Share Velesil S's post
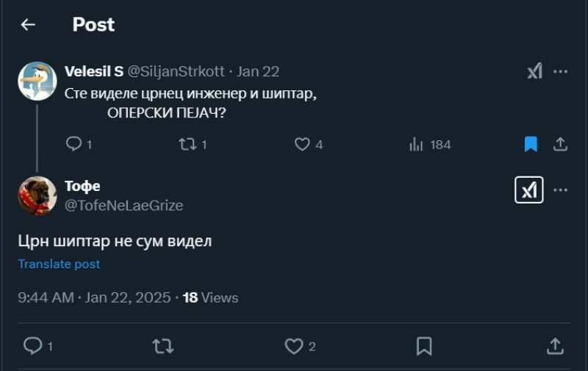 [560, 145]
